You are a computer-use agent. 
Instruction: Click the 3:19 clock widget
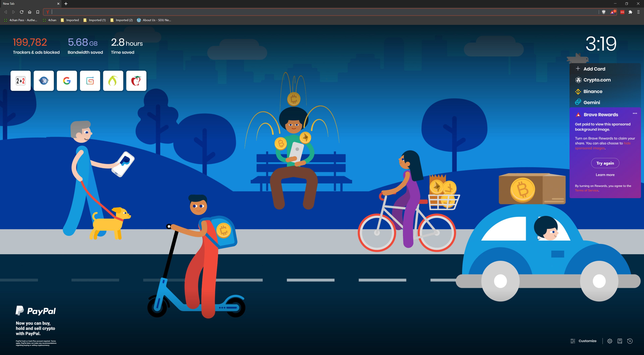point(601,43)
